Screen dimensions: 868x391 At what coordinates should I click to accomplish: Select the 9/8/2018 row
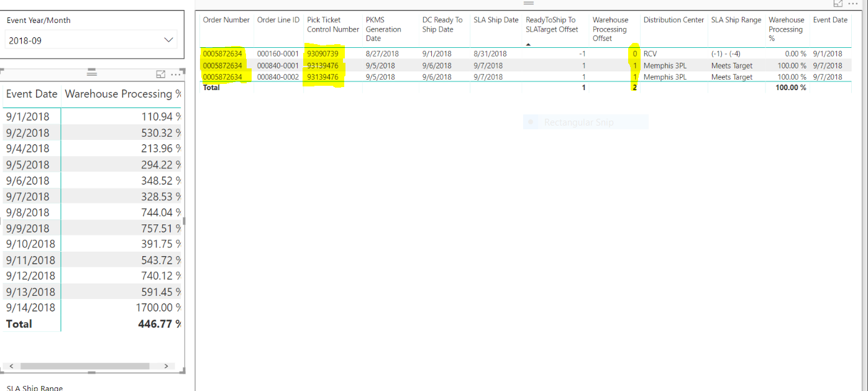tap(93, 212)
